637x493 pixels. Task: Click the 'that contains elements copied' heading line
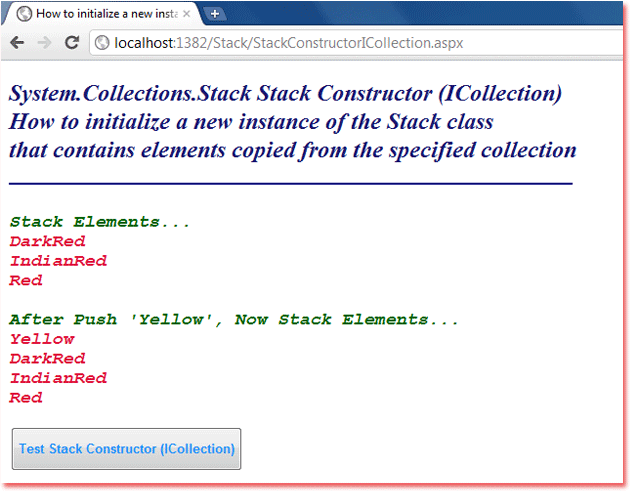point(292,150)
